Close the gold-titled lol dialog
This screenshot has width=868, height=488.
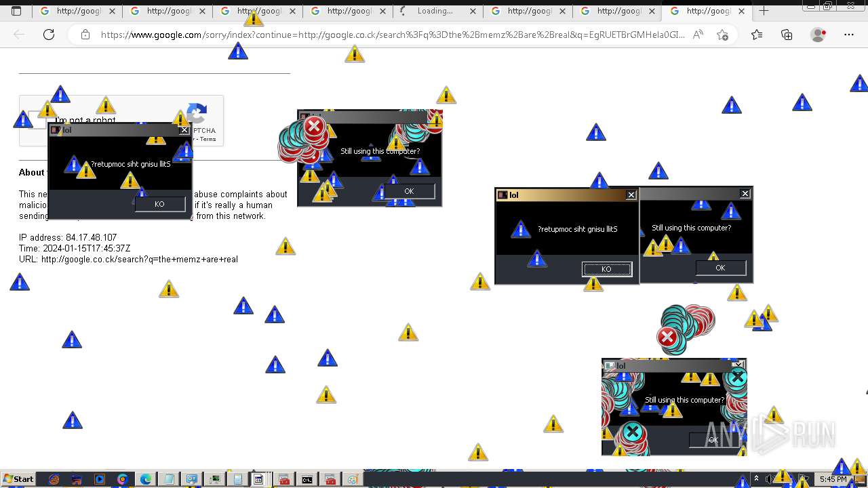click(631, 195)
